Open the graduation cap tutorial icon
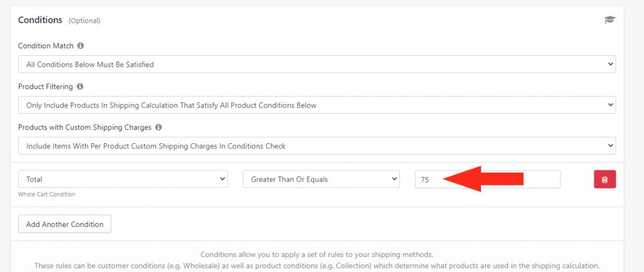 (610, 19)
